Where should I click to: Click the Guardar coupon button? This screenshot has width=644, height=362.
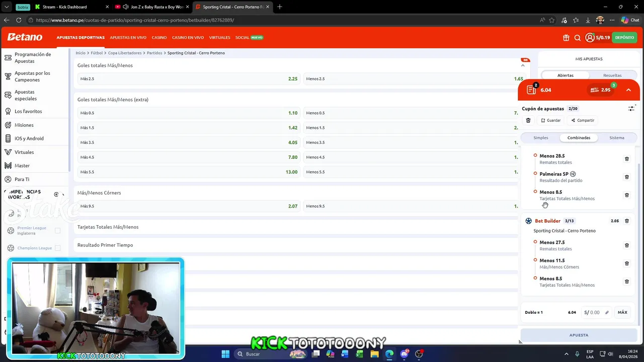click(x=550, y=121)
